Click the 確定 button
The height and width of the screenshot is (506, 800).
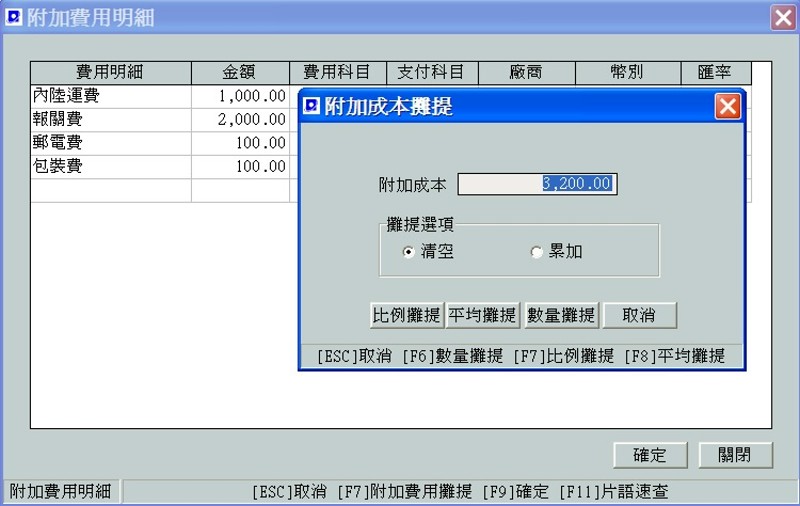[x=650, y=455]
